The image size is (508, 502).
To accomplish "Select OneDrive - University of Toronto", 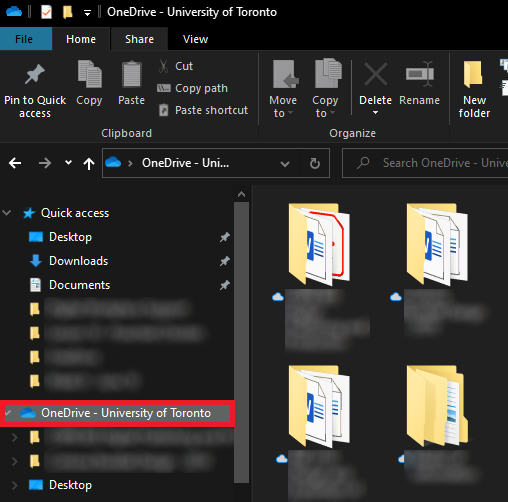I will [x=126, y=413].
